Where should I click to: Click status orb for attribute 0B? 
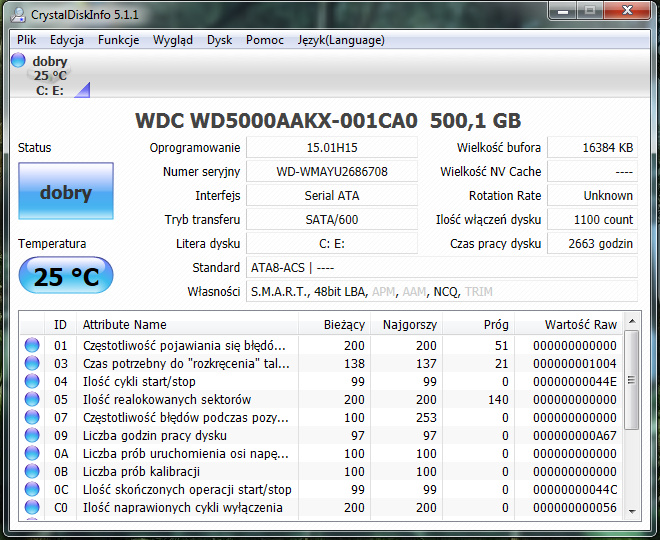(x=32, y=471)
